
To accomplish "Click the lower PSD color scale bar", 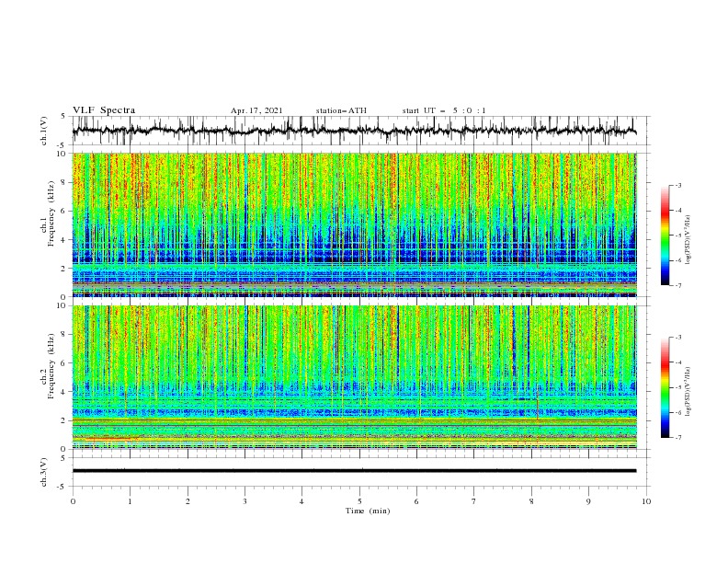I will (665, 387).
